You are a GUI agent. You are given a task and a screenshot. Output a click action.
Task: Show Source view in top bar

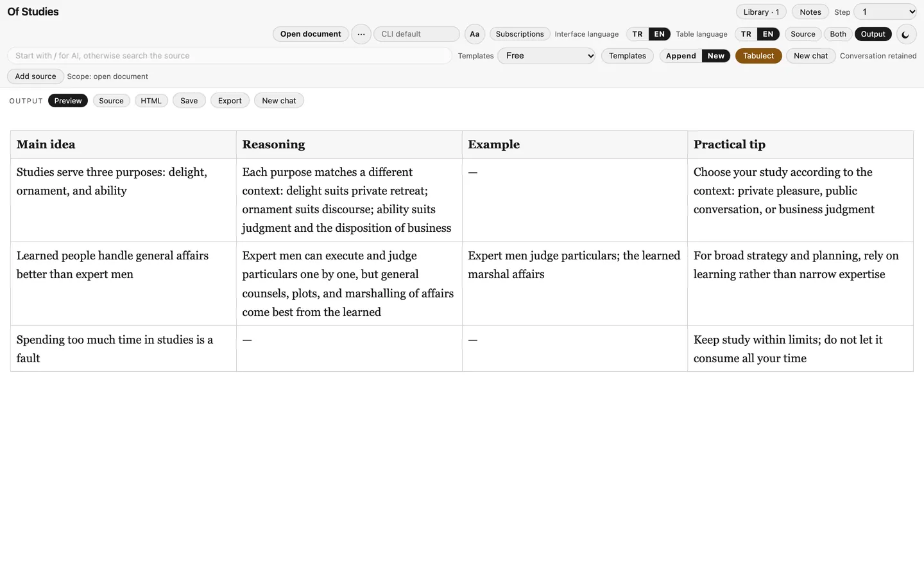(803, 34)
